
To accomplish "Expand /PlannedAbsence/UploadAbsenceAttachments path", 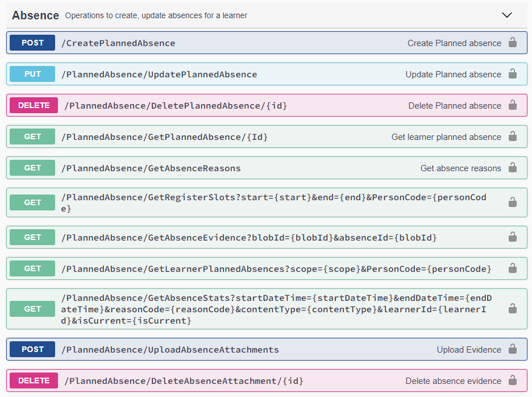I will [x=170, y=349].
